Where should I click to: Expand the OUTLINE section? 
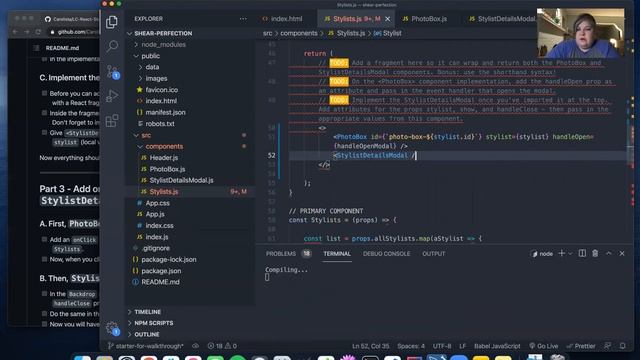[x=147, y=334]
